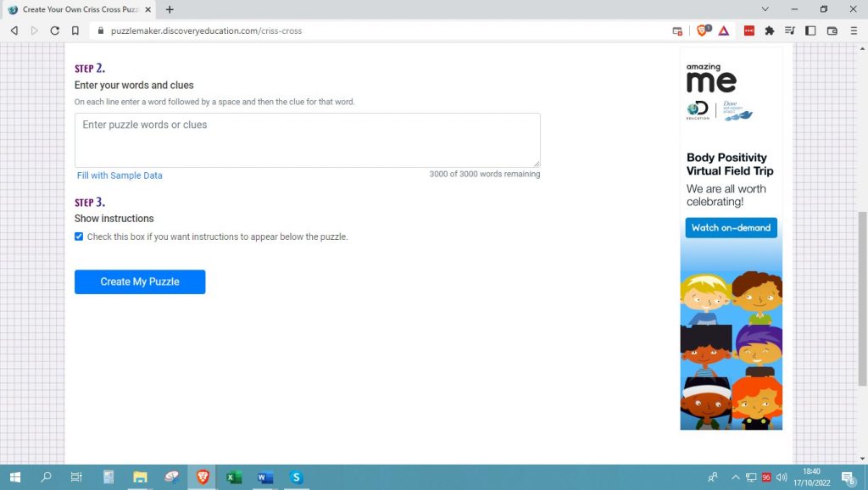Viewport: 868px width, 490px height.
Task: Open the Extensions puzzle piece menu
Action: pos(770,31)
